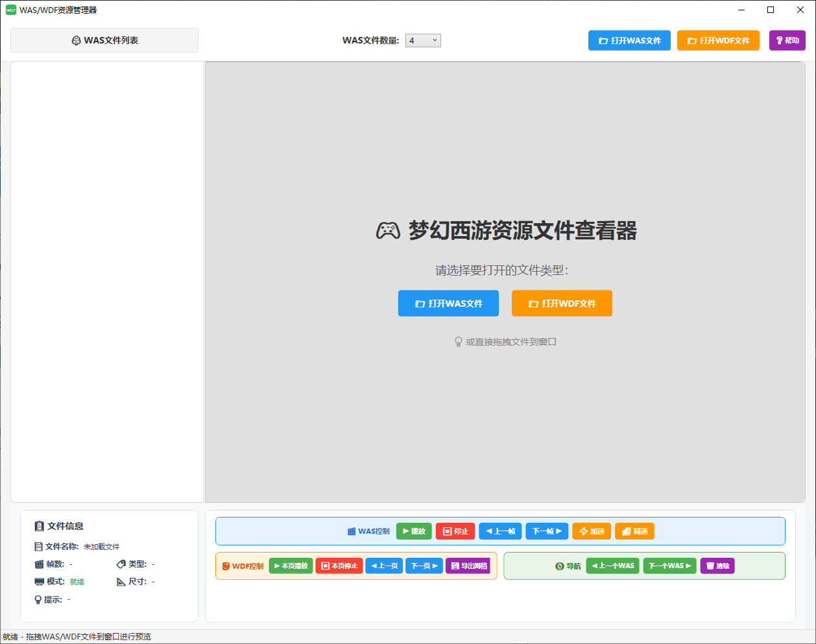Click the film icon beside 帧数
816x644 pixels.
[x=39, y=564]
